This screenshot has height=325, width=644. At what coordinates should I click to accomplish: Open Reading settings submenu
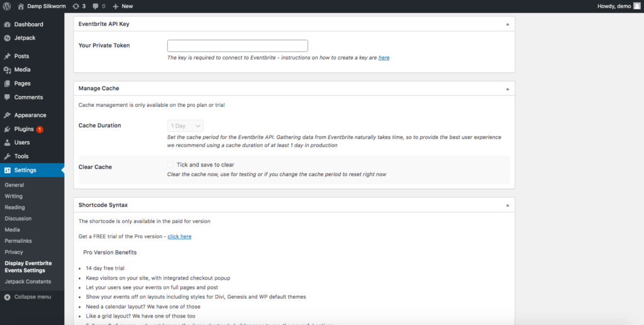[15, 207]
